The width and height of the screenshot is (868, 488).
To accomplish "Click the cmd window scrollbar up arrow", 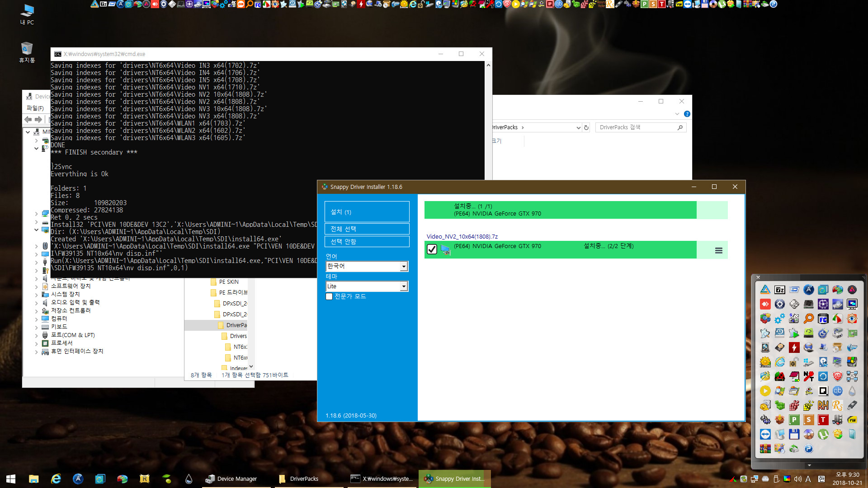I will click(x=488, y=65).
